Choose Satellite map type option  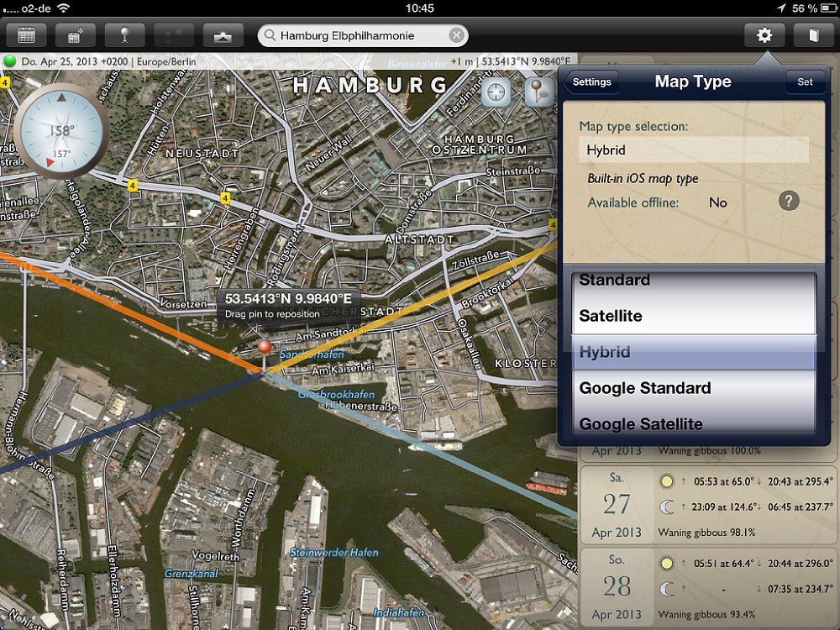[611, 317]
